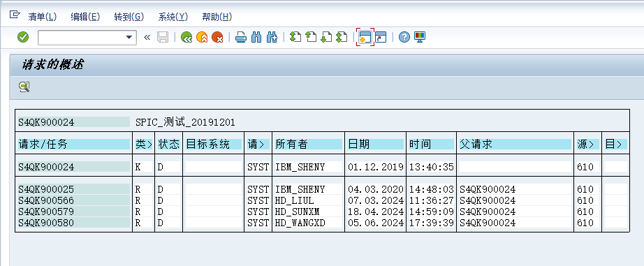Click the Find Next binoculars icon
Image resolution: width=644 pixels, height=266 pixels.
[x=272, y=38]
